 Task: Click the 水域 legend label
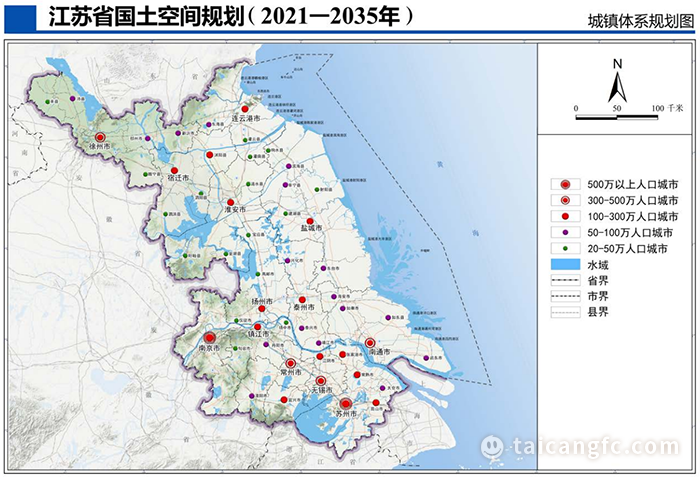[598, 265]
